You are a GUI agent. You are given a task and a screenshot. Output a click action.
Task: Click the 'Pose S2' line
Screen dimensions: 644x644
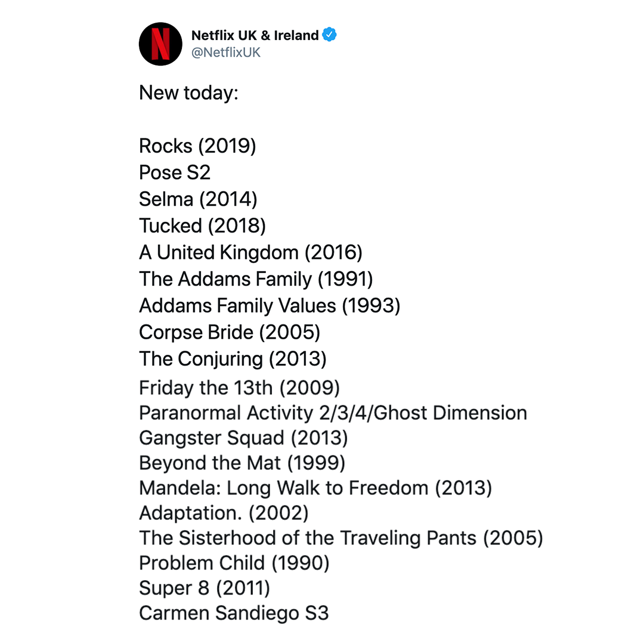point(175,172)
